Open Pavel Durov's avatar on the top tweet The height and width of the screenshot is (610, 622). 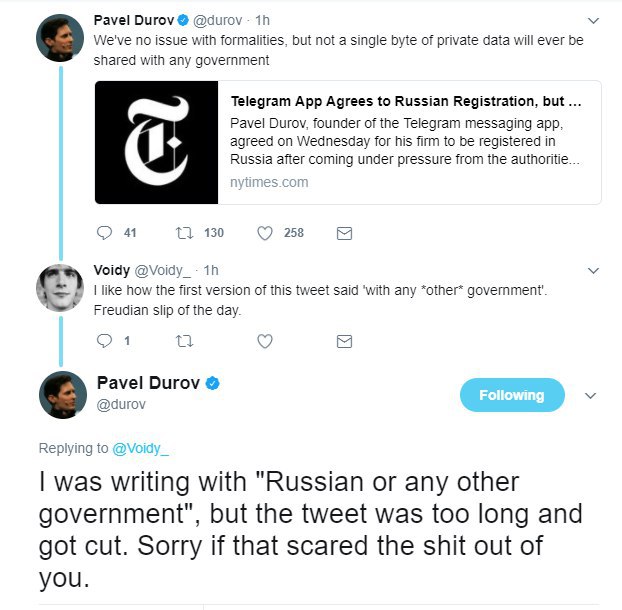click(60, 38)
